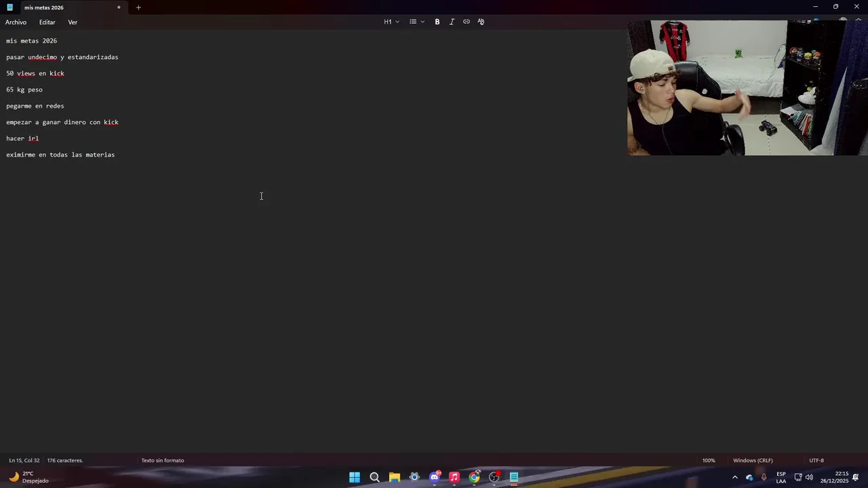Click "Texto sin formato" in the status bar
Screen dimensions: 868x488
pyautogui.click(x=163, y=460)
